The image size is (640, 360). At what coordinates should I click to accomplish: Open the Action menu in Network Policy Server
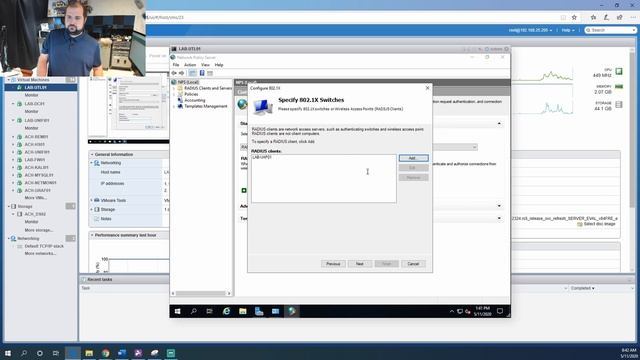[x=190, y=65]
